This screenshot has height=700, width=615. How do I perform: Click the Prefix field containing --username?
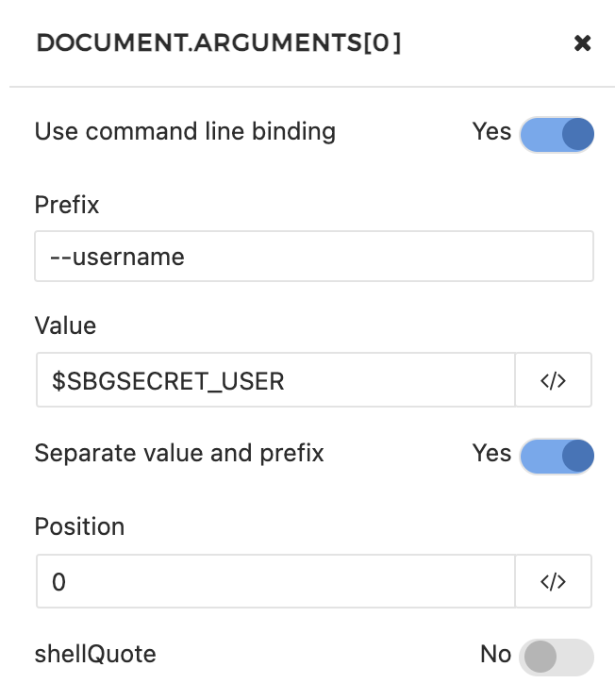click(x=313, y=257)
